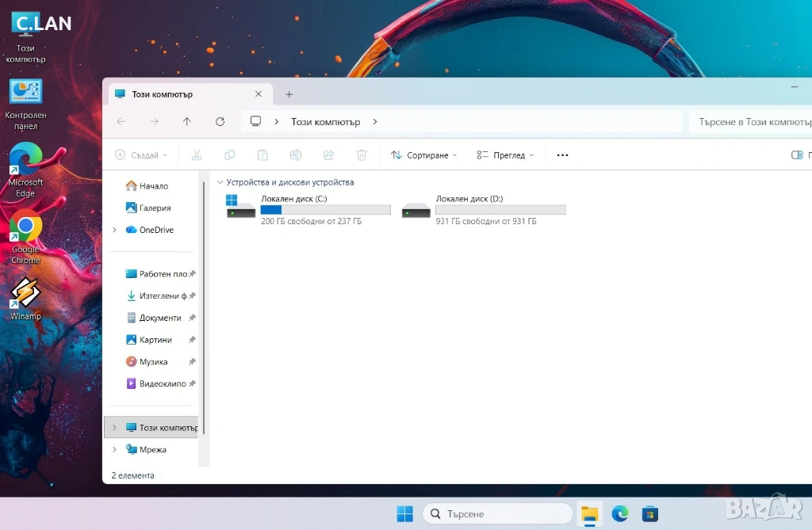Image resolution: width=812 pixels, height=530 pixels.
Task: Open the Сортиране dropdown
Action: tap(424, 155)
